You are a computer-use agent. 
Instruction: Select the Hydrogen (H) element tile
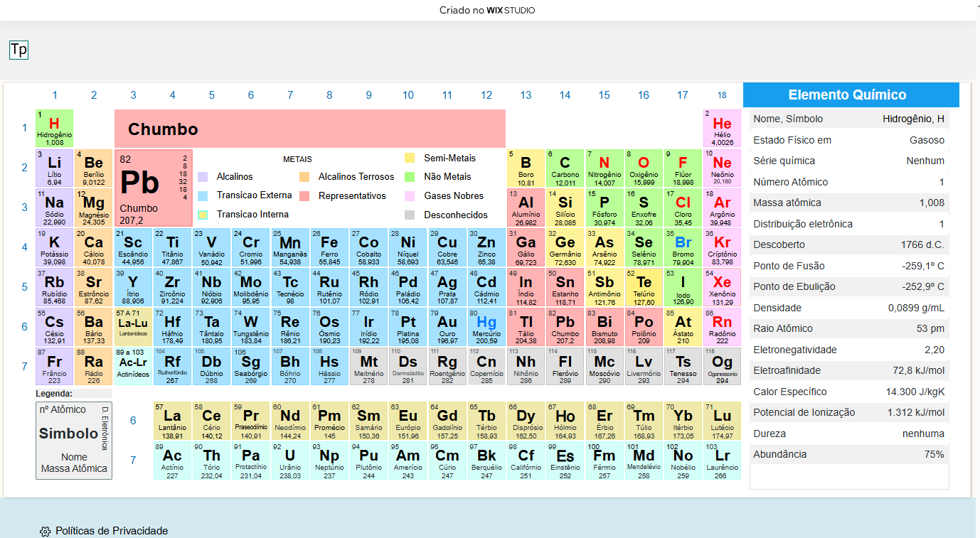point(55,128)
